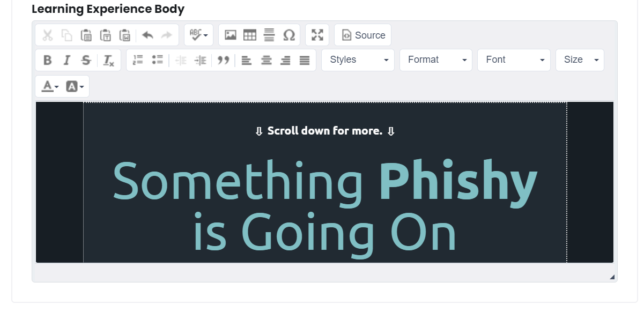The height and width of the screenshot is (312, 644).
Task: Click the Copy icon
Action: (x=66, y=35)
